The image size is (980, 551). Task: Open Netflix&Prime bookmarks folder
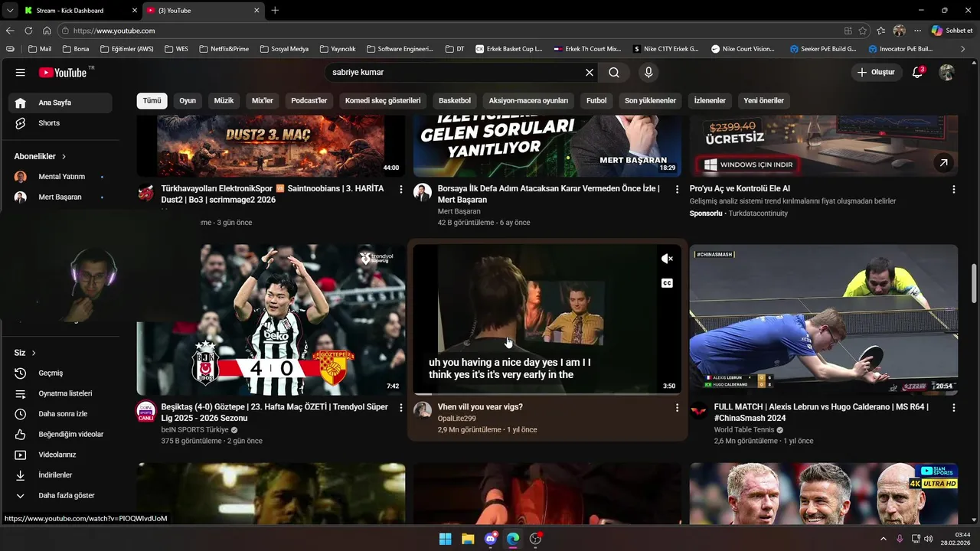pyautogui.click(x=224, y=49)
